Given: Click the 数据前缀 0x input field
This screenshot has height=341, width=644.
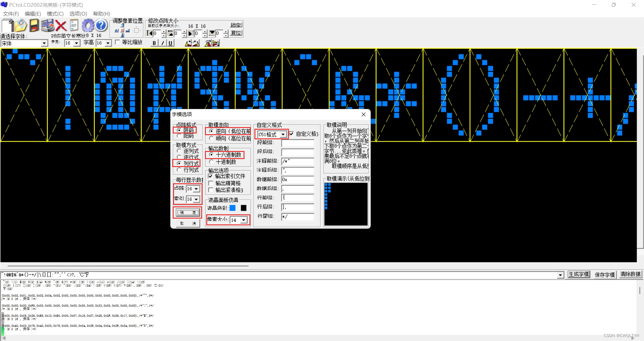Looking at the screenshot, I should pos(298,180).
